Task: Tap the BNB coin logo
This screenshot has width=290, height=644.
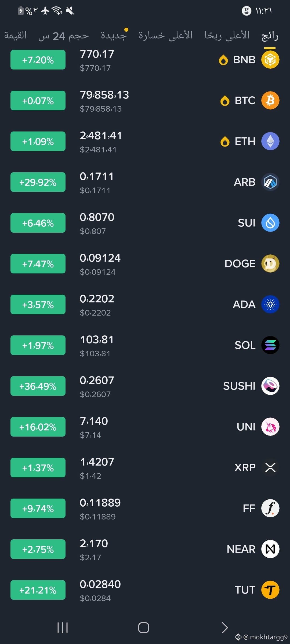Action: (270, 60)
